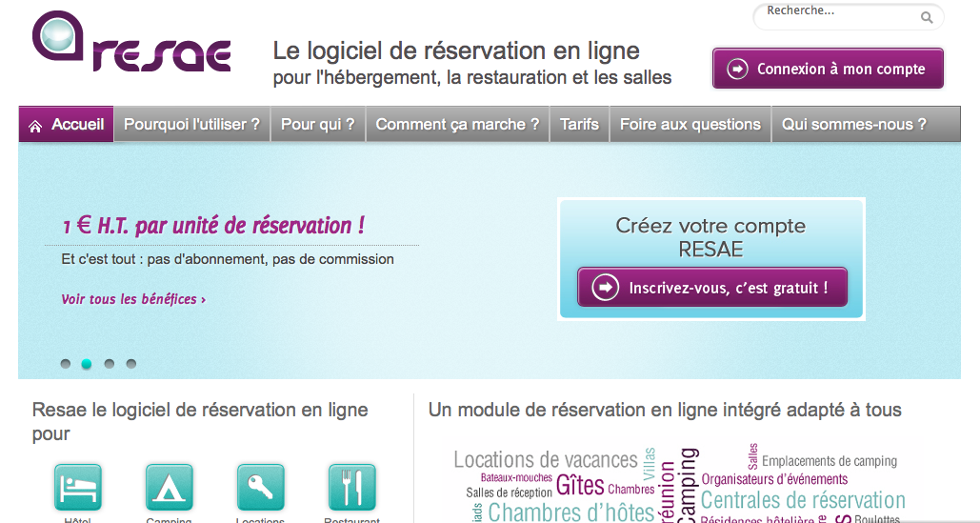The width and height of the screenshot is (980, 523).
Task: Click 'Gîtes' in the word cloud
Action: coord(580,486)
